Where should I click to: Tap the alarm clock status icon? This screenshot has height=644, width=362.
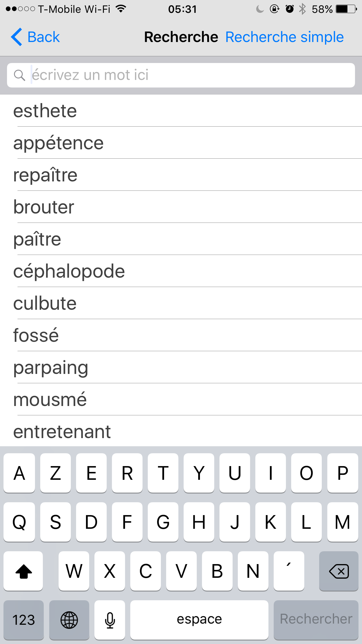pos(289,9)
